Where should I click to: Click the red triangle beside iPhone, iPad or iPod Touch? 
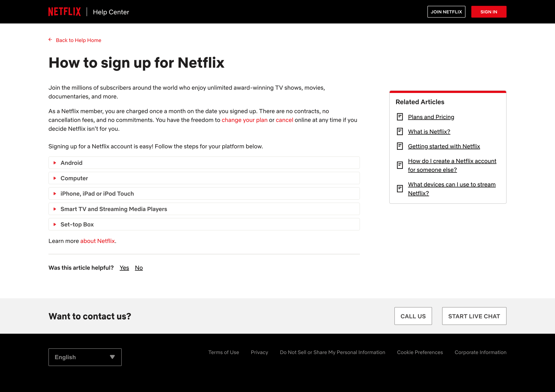pyautogui.click(x=55, y=194)
